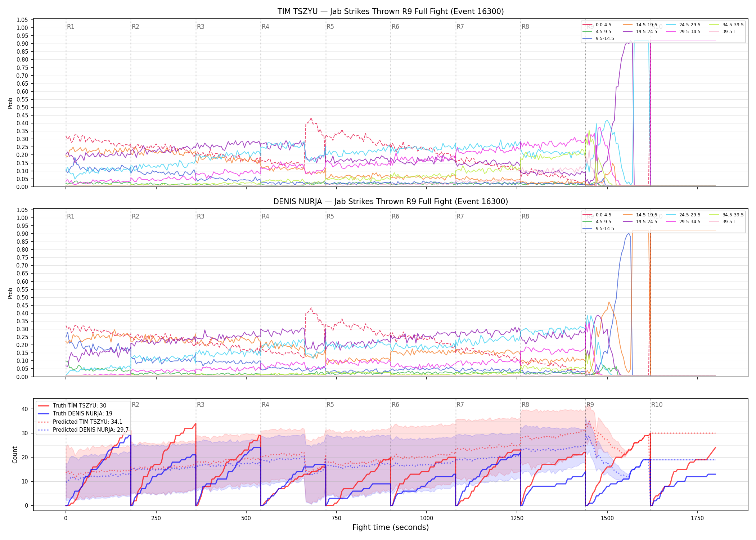Click round marker R1 in TIM TSZYU chart
The width and height of the screenshot is (756, 540).
click(x=71, y=27)
